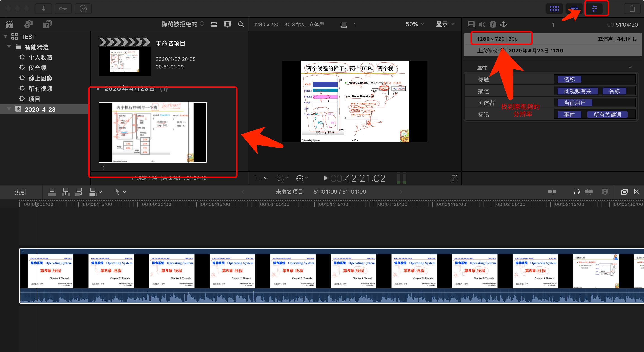This screenshot has width=644, height=352.
Task: Click 事件 token in 标记 row
Action: point(569,114)
